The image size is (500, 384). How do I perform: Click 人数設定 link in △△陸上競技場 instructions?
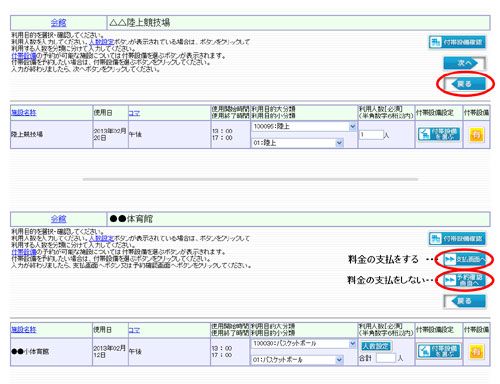[x=102, y=42]
